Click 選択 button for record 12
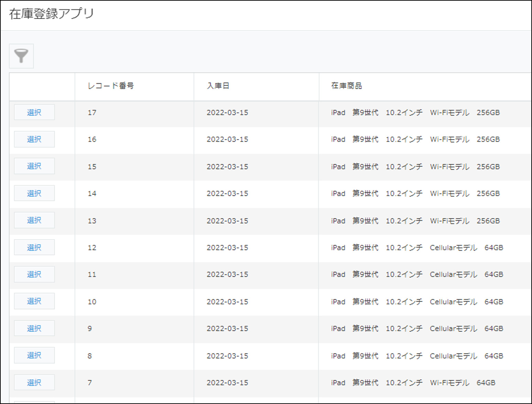 [34, 247]
